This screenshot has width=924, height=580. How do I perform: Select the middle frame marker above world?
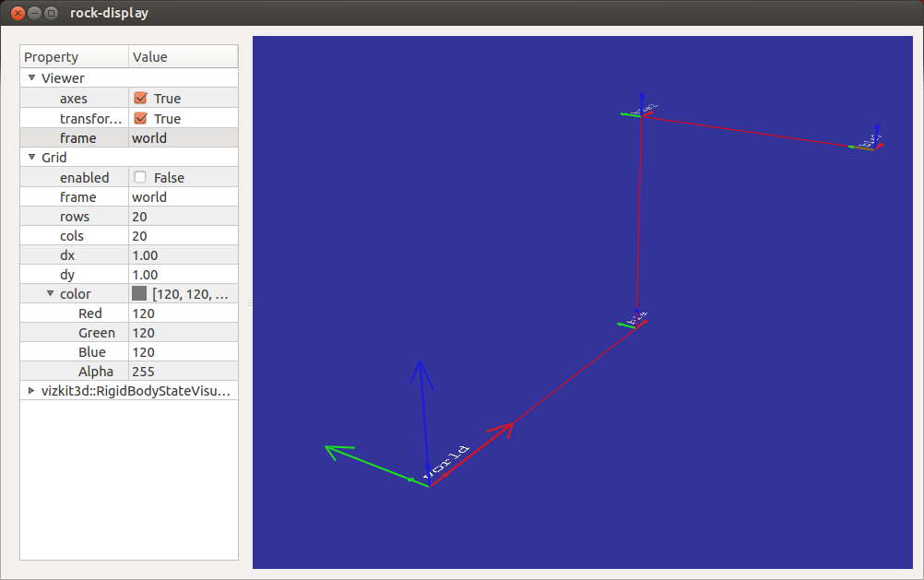[634, 319]
